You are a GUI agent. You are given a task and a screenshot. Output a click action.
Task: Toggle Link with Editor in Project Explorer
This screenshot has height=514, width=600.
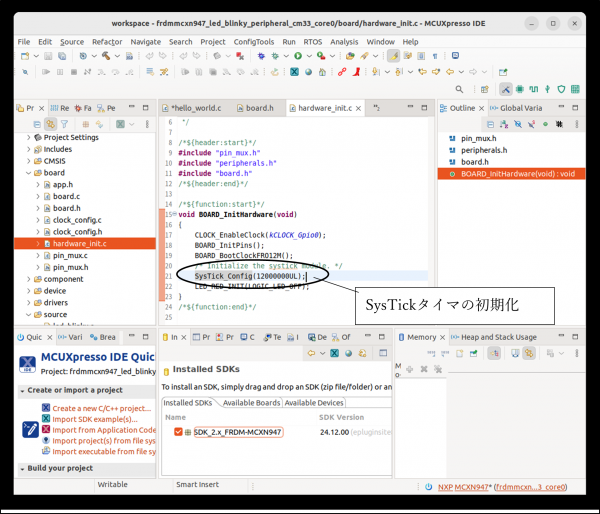51,124
